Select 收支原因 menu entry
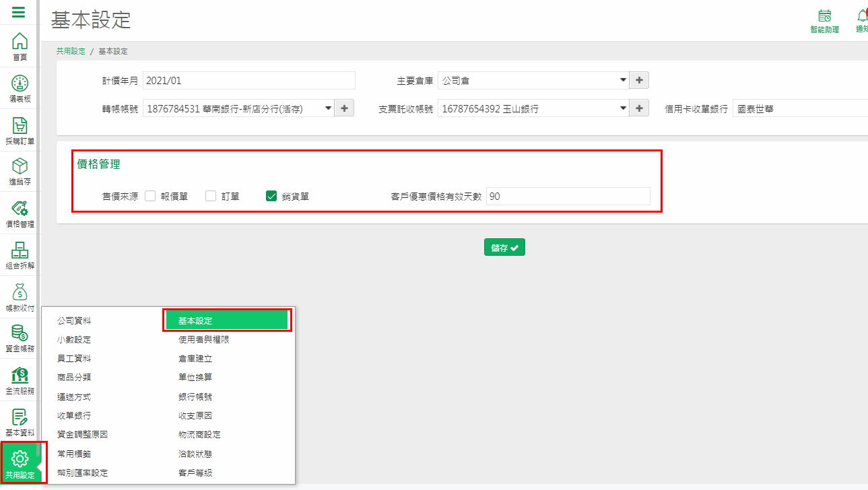The image size is (868, 490). tap(195, 415)
